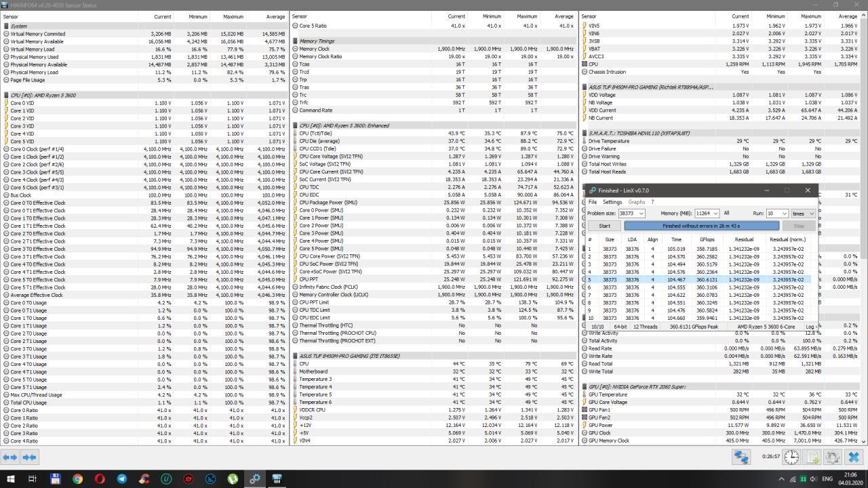
Task: Open the File menu in LinX
Action: click(x=593, y=202)
